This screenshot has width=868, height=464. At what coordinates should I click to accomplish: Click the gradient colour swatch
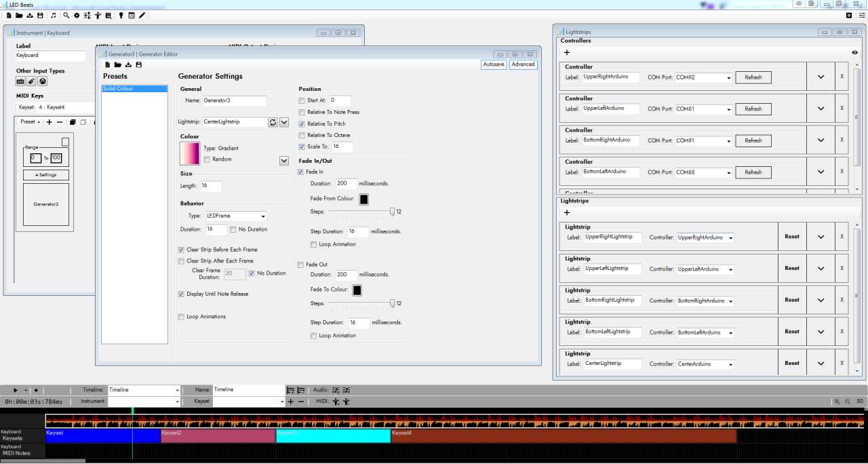[x=189, y=154]
